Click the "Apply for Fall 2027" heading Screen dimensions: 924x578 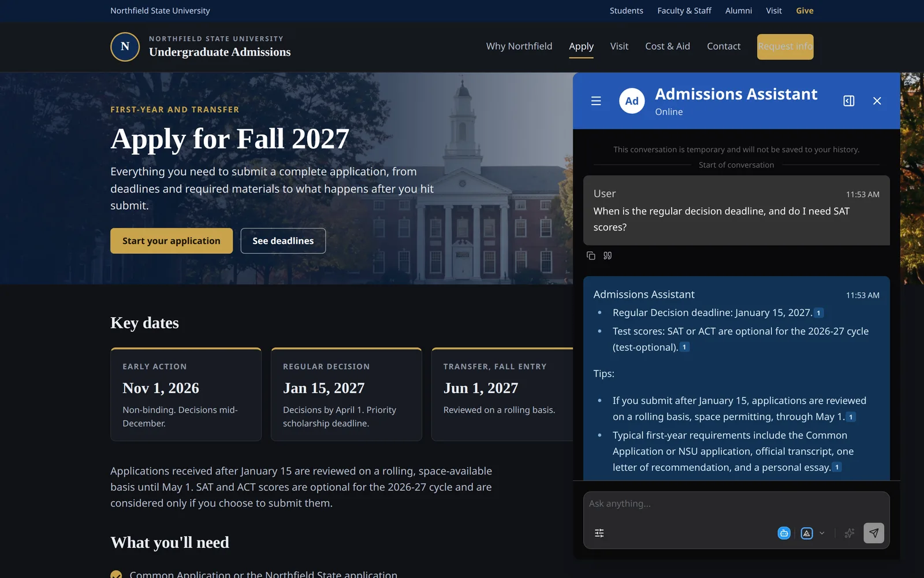230,139
